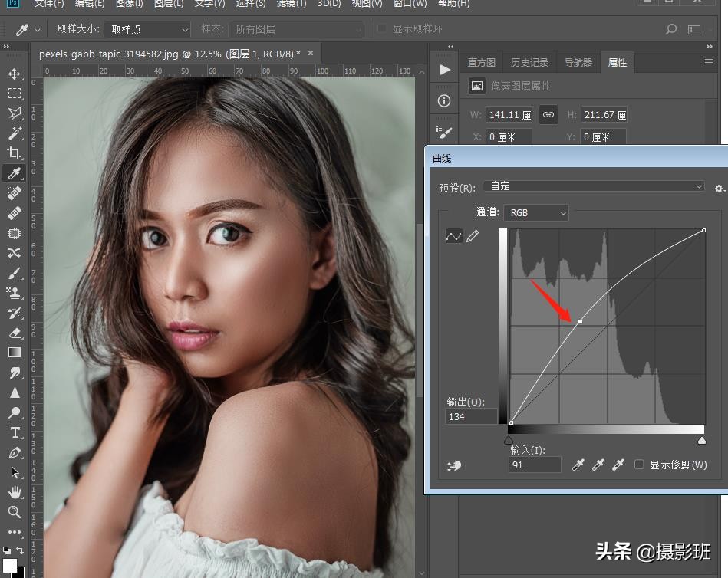Open the Actions panel play icon
728x578 pixels.
coord(445,70)
